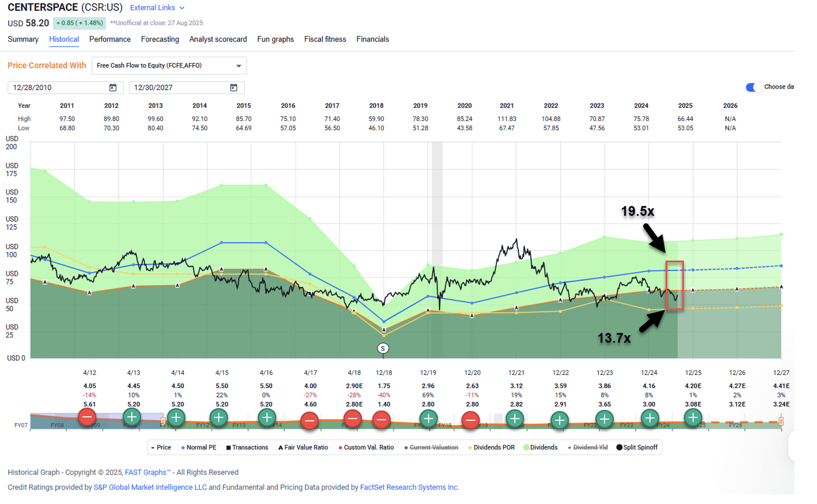Open Free Cash Flow to Equity dropdown

click(169, 66)
